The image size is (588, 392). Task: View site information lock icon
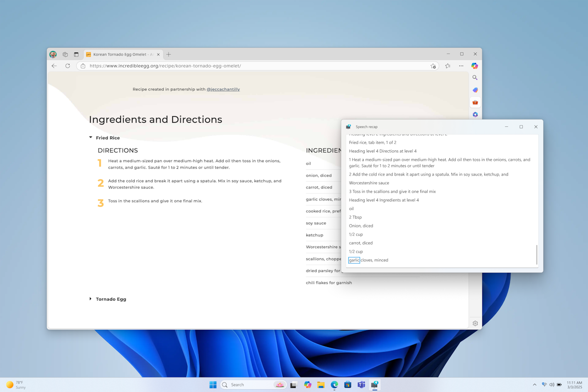(x=83, y=66)
